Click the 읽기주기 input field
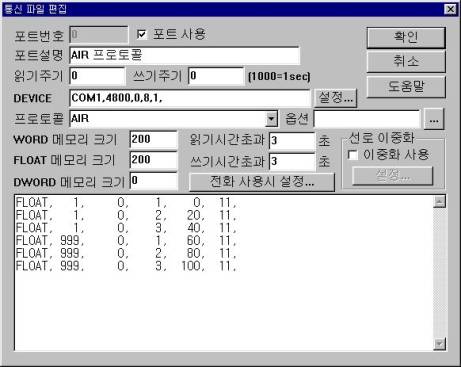Image resolution: width=461 pixels, height=367 pixels. 97,76
